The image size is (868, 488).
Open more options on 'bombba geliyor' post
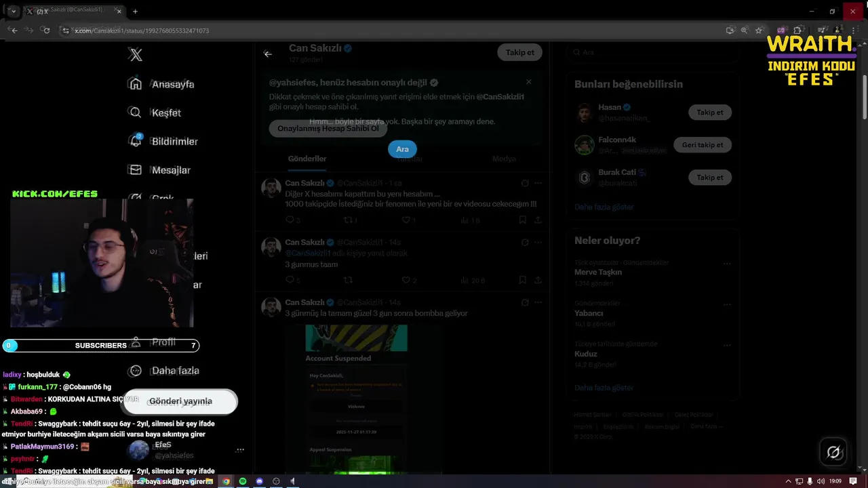coord(538,302)
